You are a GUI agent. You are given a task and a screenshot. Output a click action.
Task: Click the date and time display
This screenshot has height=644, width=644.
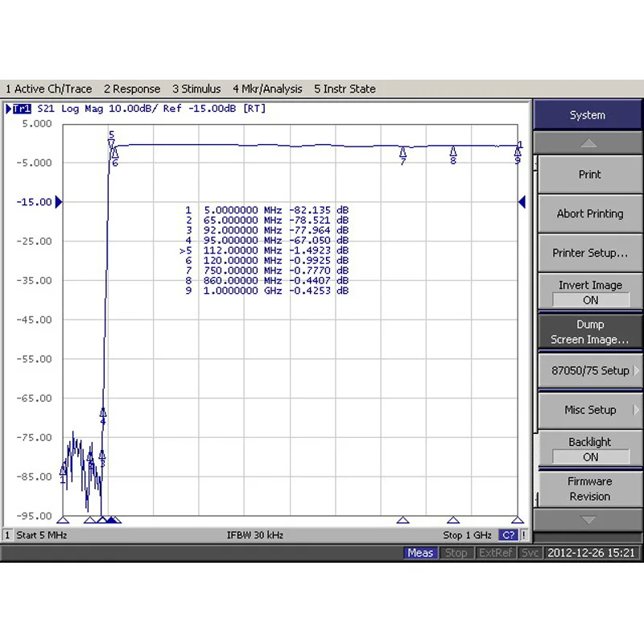tap(591, 553)
